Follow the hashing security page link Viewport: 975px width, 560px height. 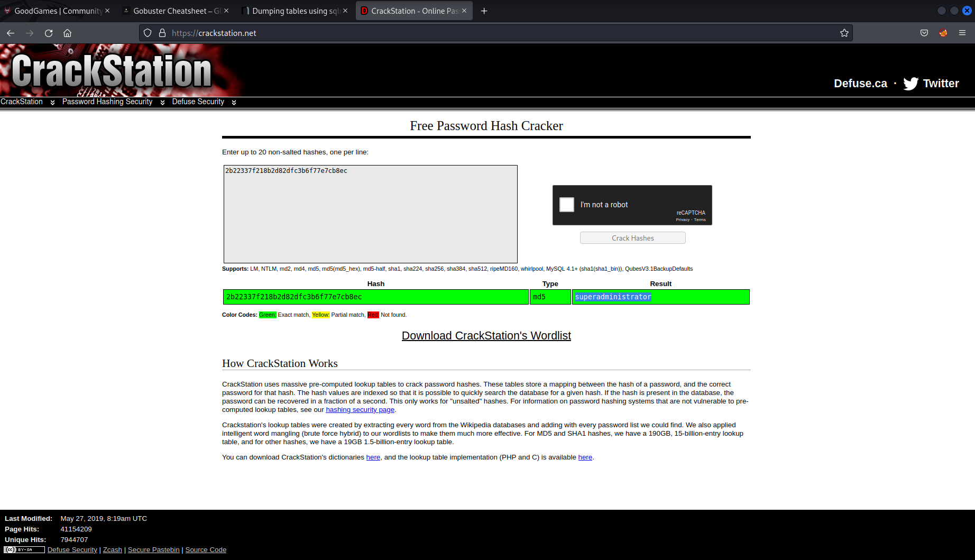click(x=360, y=410)
